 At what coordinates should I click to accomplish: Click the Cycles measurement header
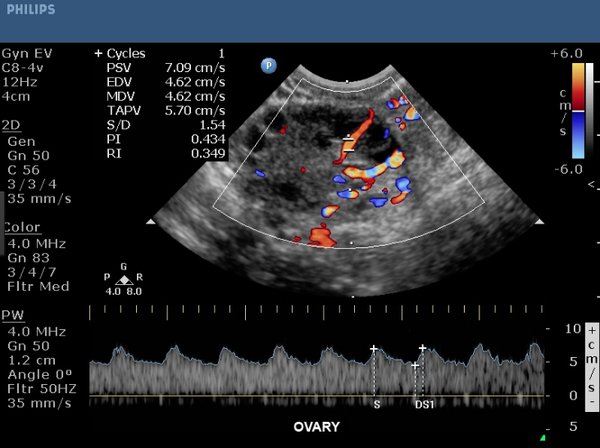[x=124, y=52]
